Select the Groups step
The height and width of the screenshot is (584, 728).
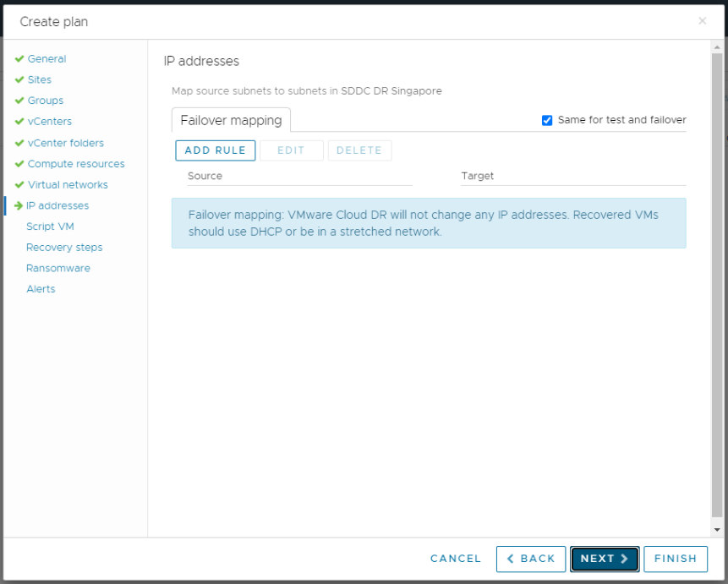point(46,101)
